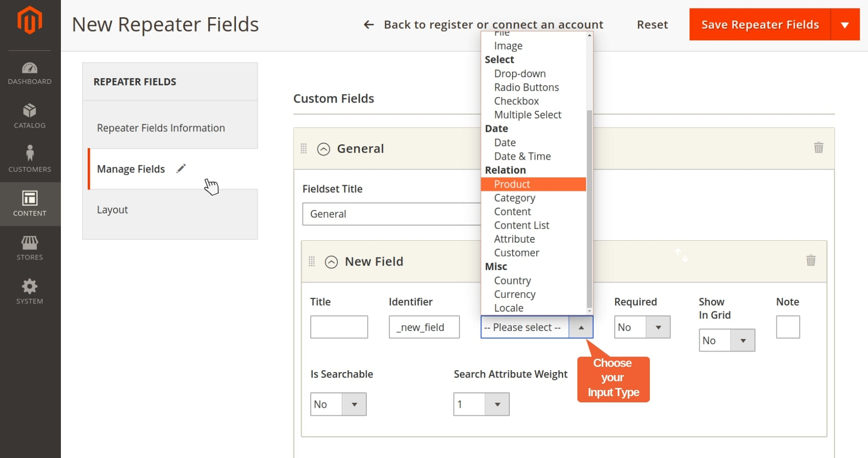
Task: Switch to Repeater Fields Information tab
Action: click(x=161, y=128)
